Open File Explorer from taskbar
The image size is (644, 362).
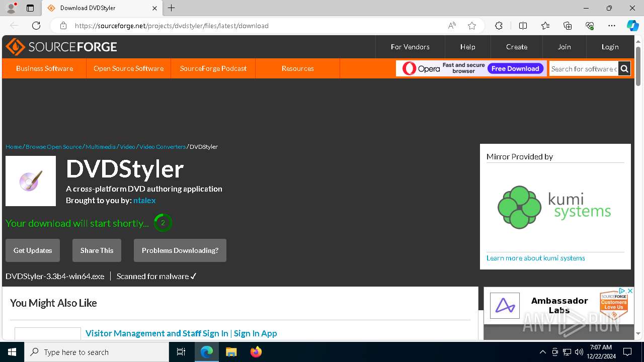tap(231, 352)
